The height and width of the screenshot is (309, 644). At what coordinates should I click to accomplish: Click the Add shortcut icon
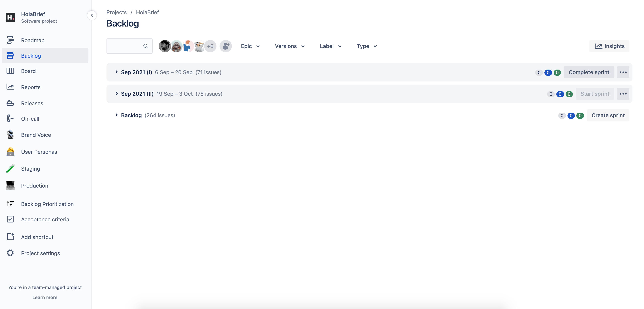click(x=10, y=237)
